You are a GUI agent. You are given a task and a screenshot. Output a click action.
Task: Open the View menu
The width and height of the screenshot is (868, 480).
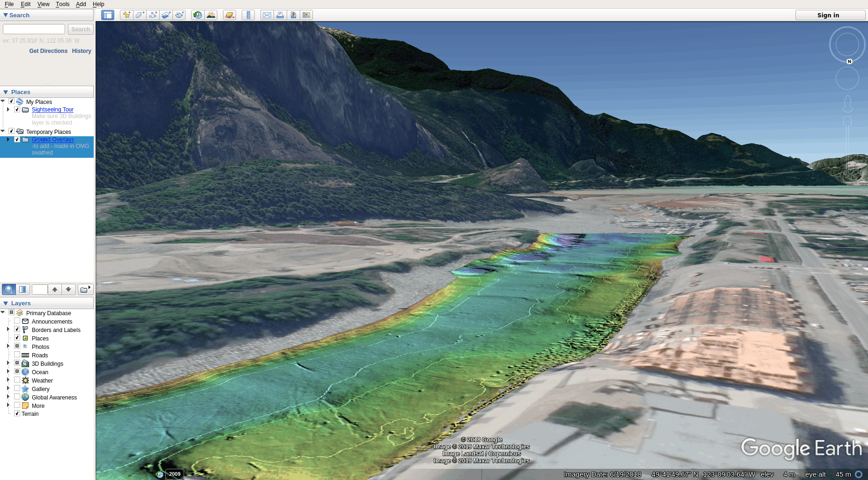tap(43, 4)
